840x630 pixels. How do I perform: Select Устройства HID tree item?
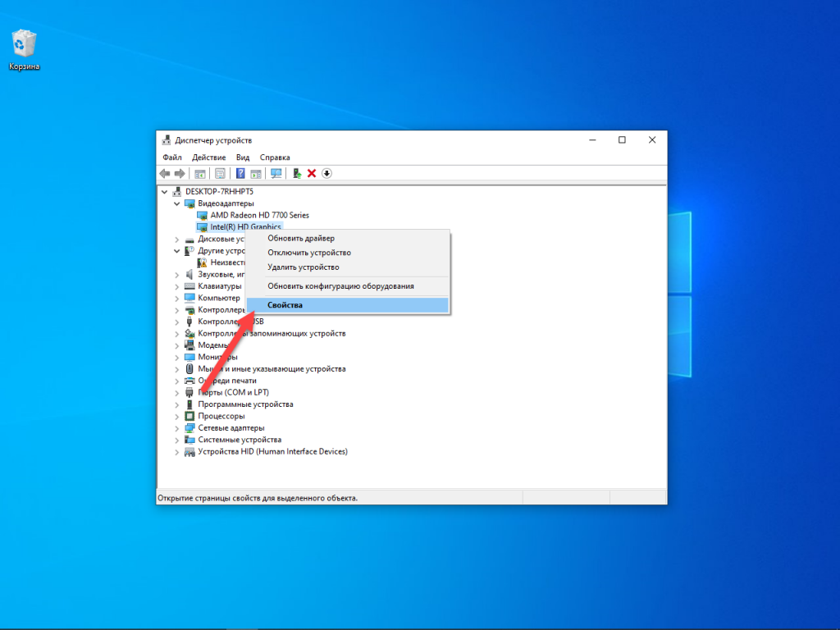(272, 452)
